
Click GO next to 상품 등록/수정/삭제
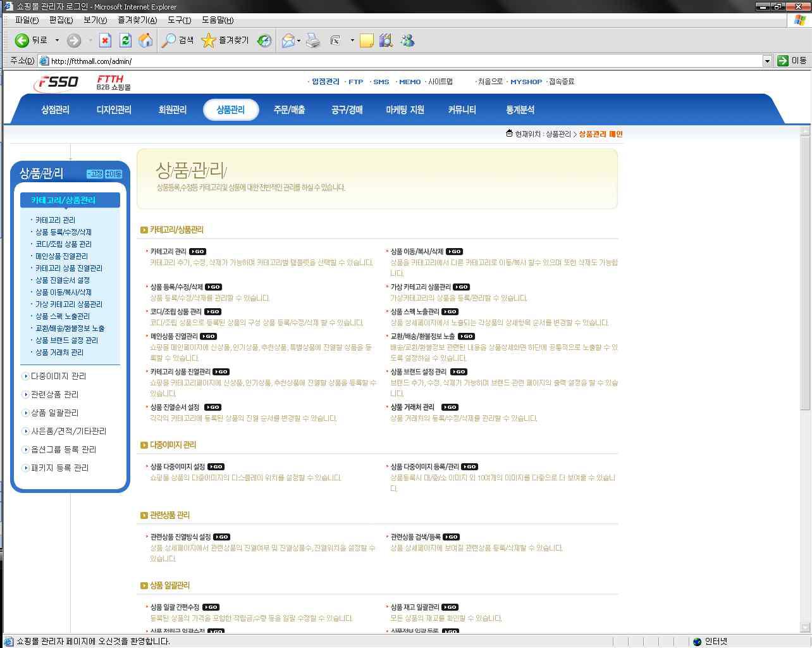(x=213, y=287)
